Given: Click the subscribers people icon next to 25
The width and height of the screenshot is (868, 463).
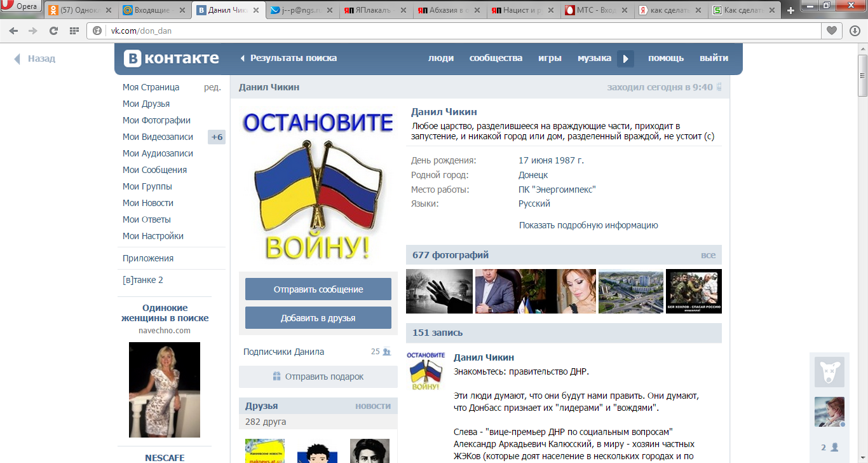Looking at the screenshot, I should [x=386, y=352].
